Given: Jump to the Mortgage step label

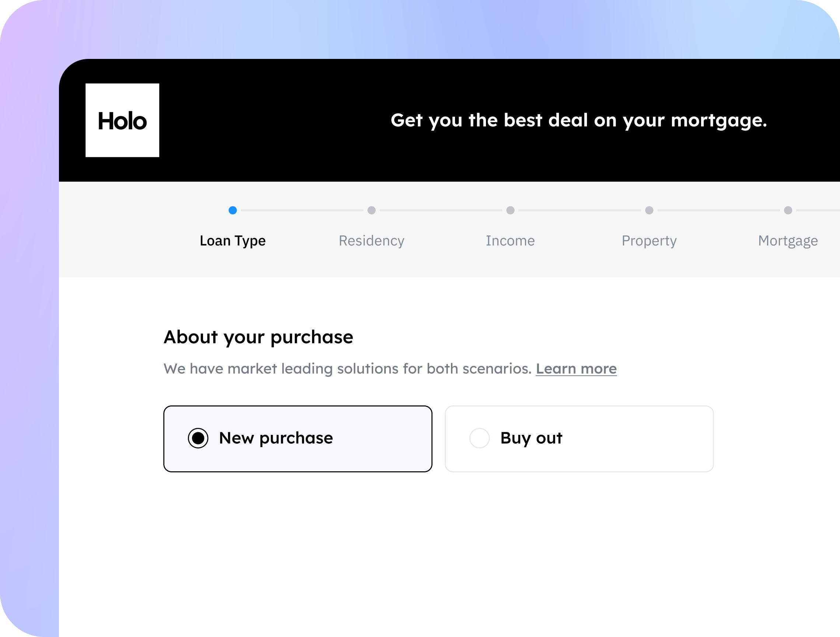Looking at the screenshot, I should (788, 241).
